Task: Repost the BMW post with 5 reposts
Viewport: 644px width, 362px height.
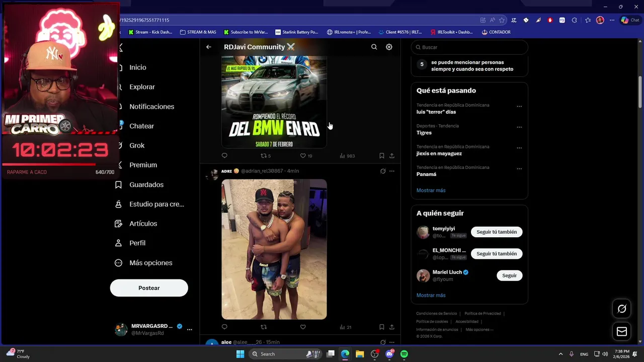Action: tap(266, 156)
